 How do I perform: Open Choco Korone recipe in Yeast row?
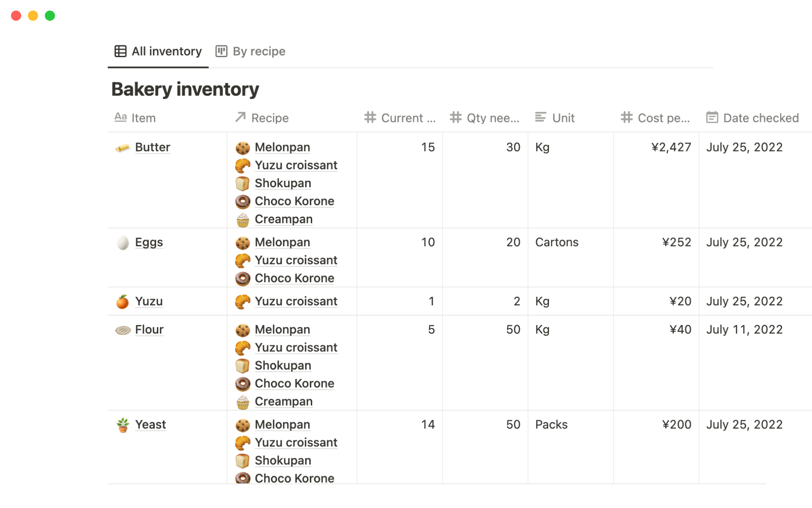click(294, 478)
